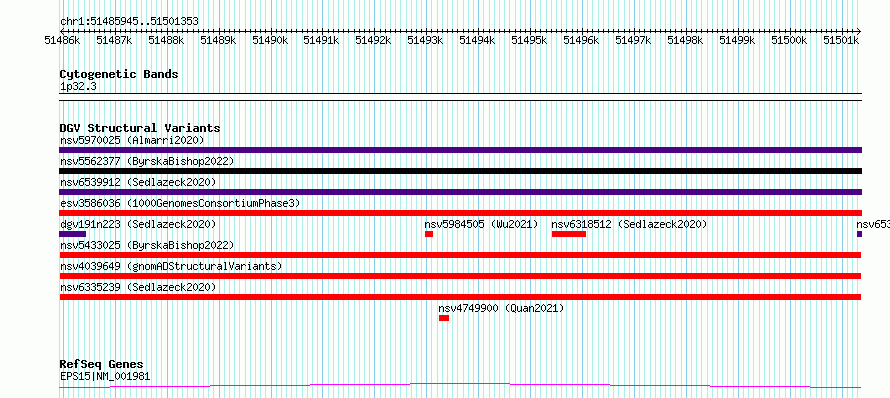This screenshot has height=398, width=890.
Task: Click the red bar for esv3586036
Action: pos(460,213)
